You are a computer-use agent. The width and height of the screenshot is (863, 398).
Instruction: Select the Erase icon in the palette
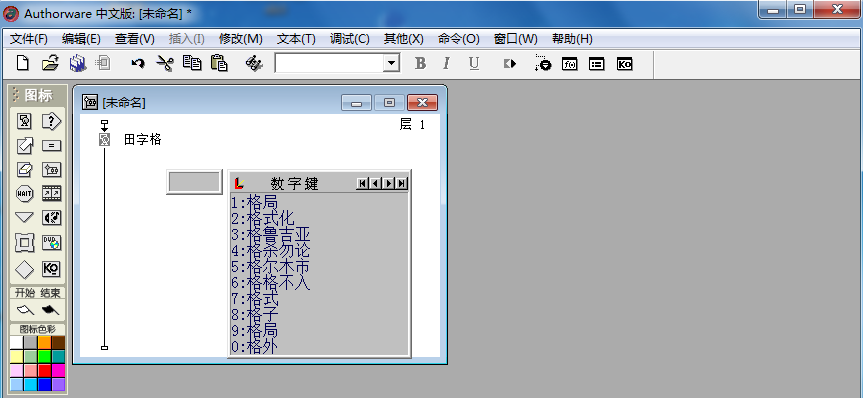pos(24,170)
